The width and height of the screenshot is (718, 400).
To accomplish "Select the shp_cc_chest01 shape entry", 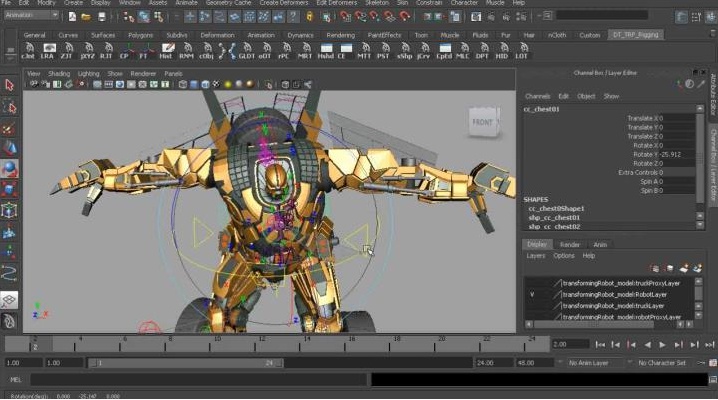I will 554,218.
